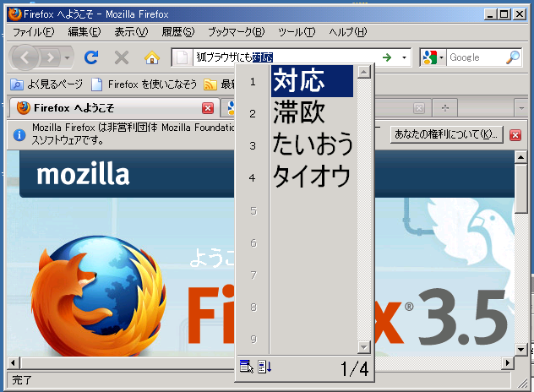Image resolution: width=534 pixels, height=392 pixels.
Task: Click the Firefox globe logo image
Action: (100, 297)
